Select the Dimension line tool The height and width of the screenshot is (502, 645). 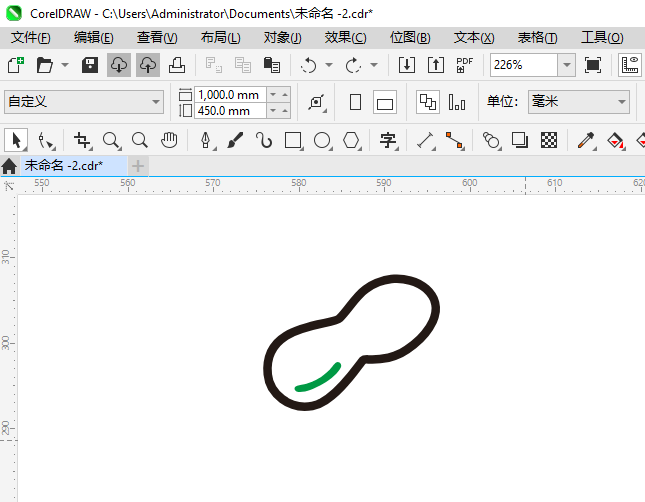[425, 141]
